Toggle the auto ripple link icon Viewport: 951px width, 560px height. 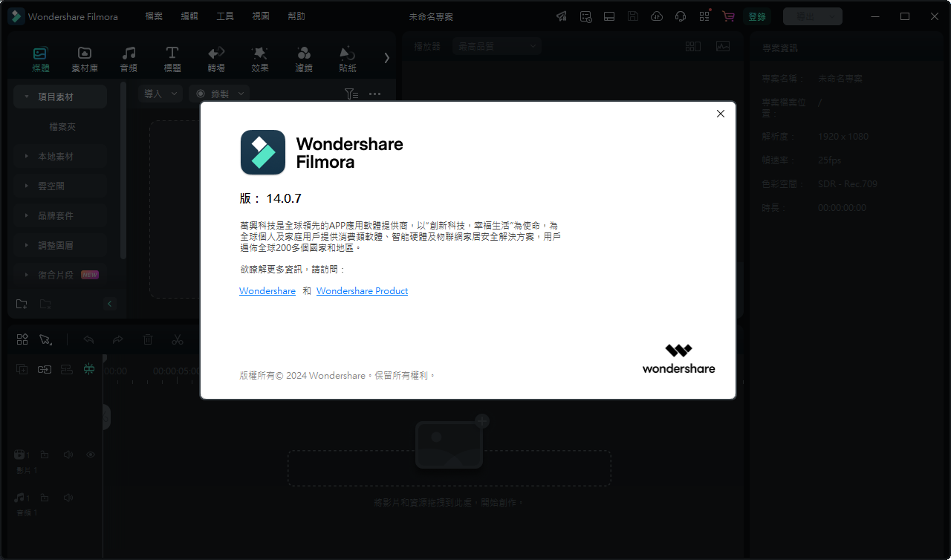point(45,369)
